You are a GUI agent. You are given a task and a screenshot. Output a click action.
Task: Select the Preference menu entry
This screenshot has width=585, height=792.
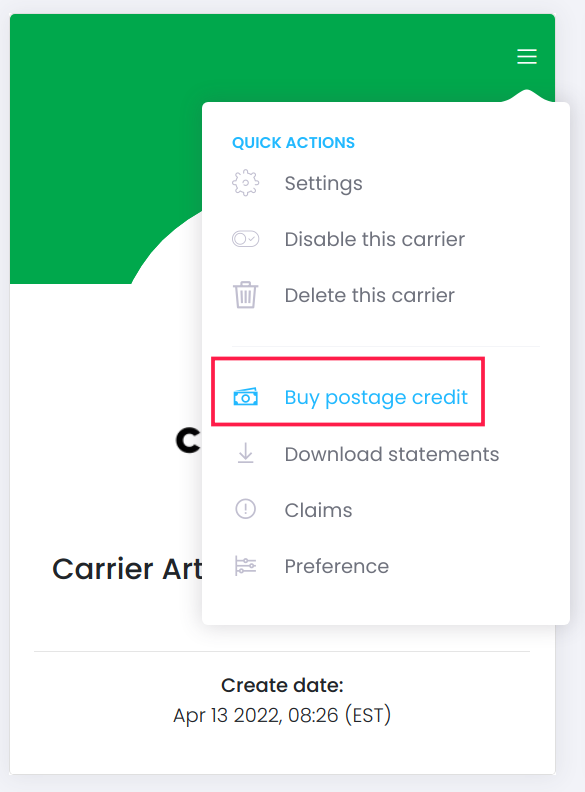click(x=336, y=566)
